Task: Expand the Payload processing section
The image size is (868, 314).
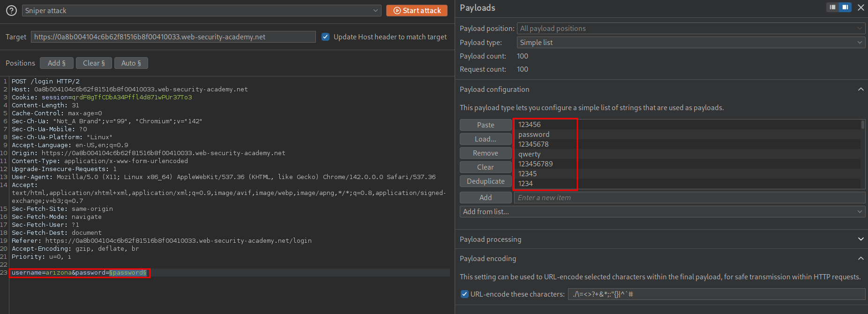Action: tap(861, 239)
